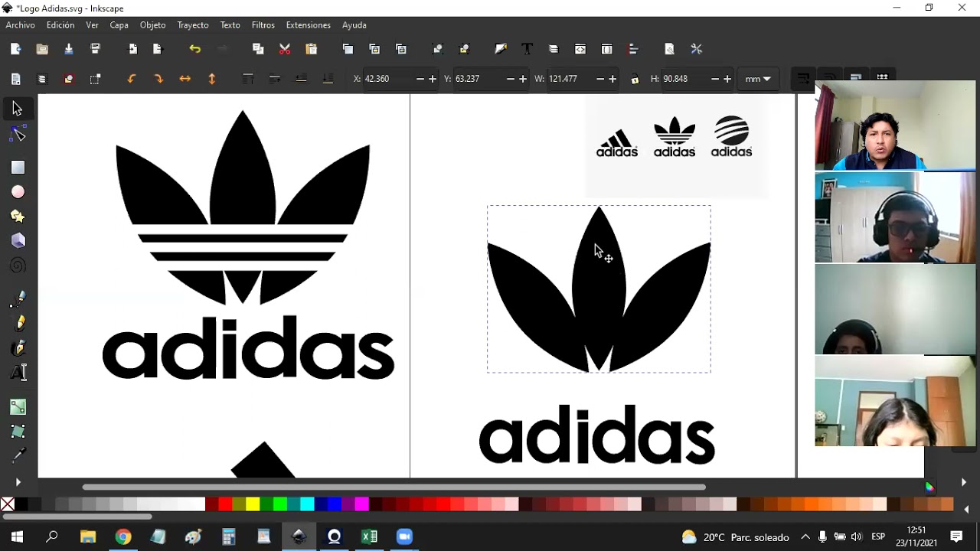Pick the yellow palette swatch
This screenshot has width=980, height=551.
252,504
